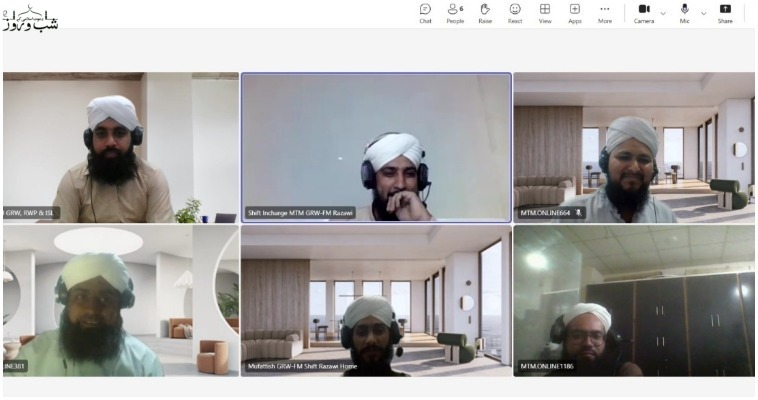Toggle the Camera on or off

point(644,12)
